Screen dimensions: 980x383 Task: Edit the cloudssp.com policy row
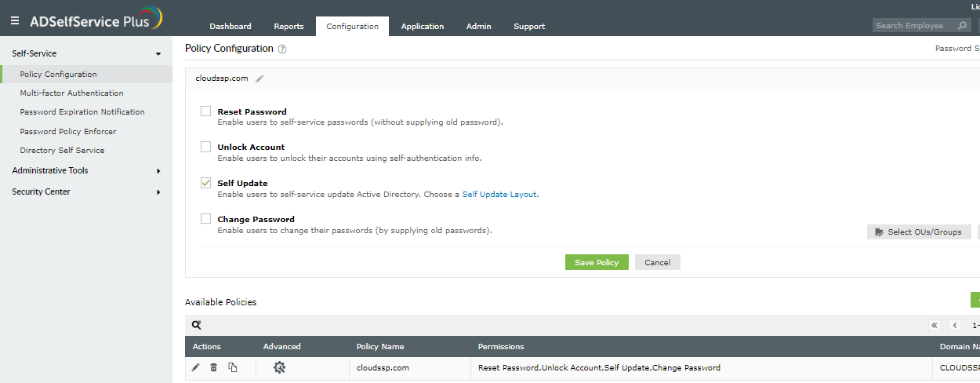point(195,367)
